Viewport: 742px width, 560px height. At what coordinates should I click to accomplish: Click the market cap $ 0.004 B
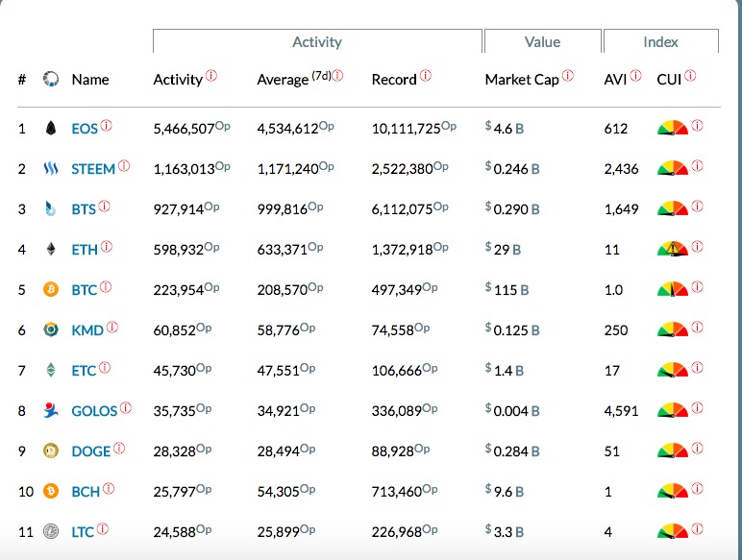click(512, 410)
